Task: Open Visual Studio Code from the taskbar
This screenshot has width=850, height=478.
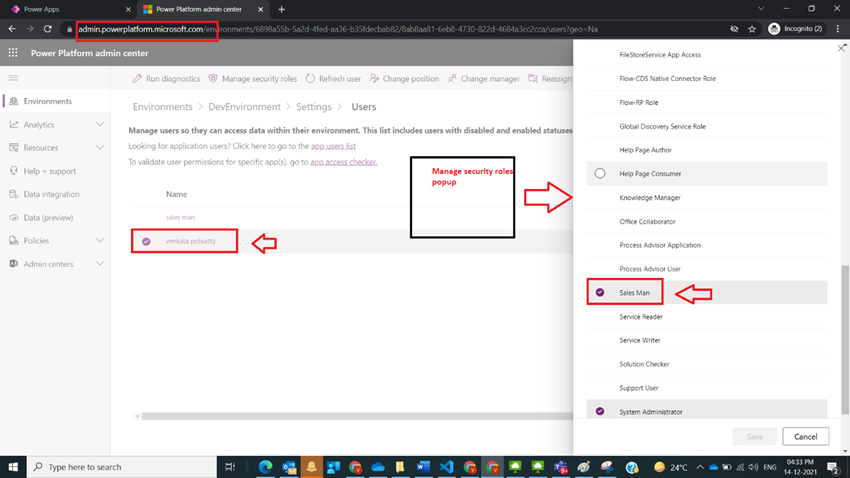Action: (446, 467)
